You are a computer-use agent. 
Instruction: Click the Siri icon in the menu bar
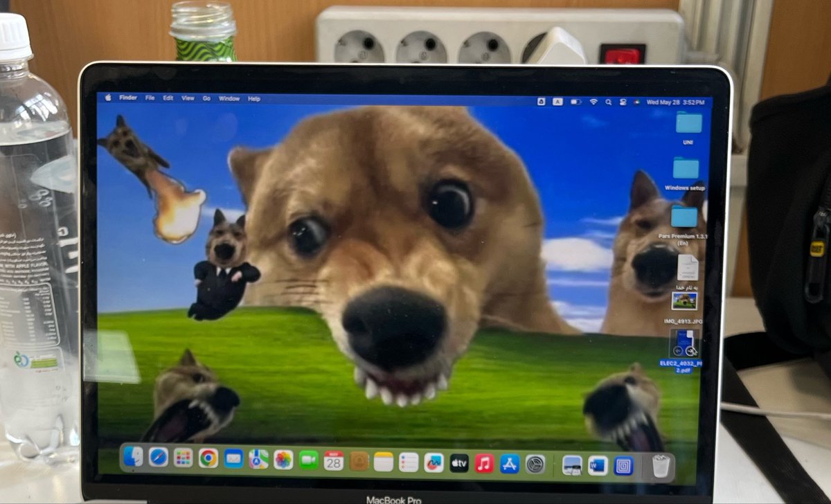point(636,101)
